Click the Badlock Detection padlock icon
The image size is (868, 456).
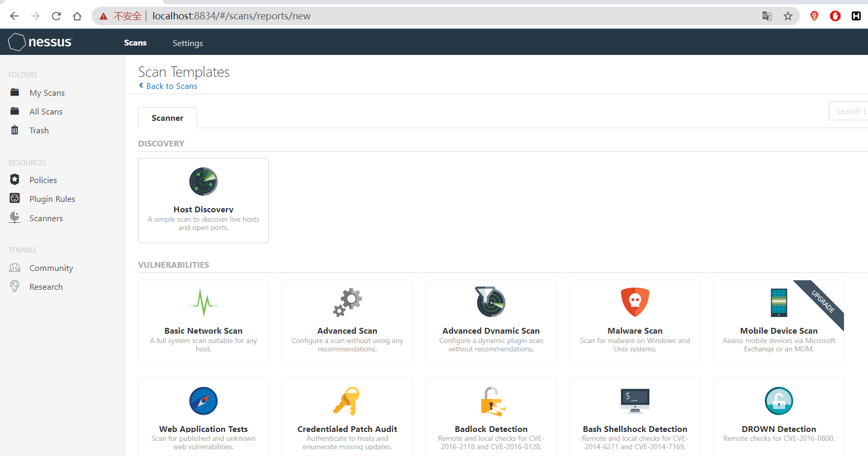(492, 401)
